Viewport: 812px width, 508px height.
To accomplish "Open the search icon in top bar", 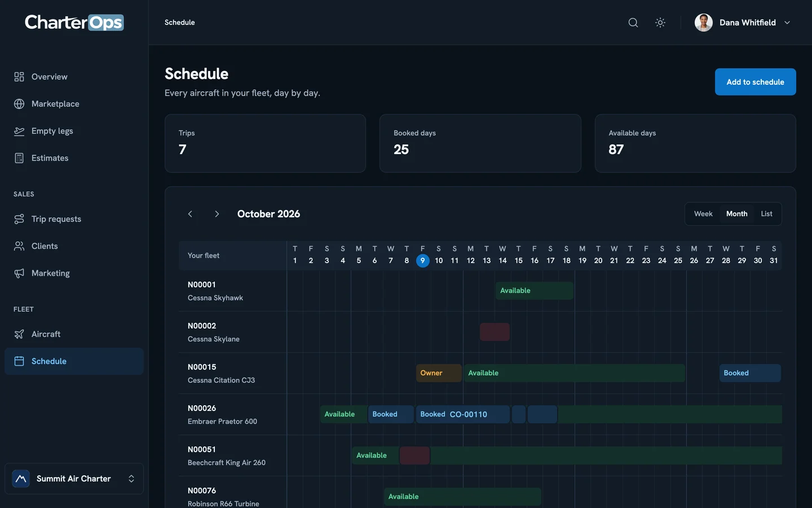I will 633,23.
